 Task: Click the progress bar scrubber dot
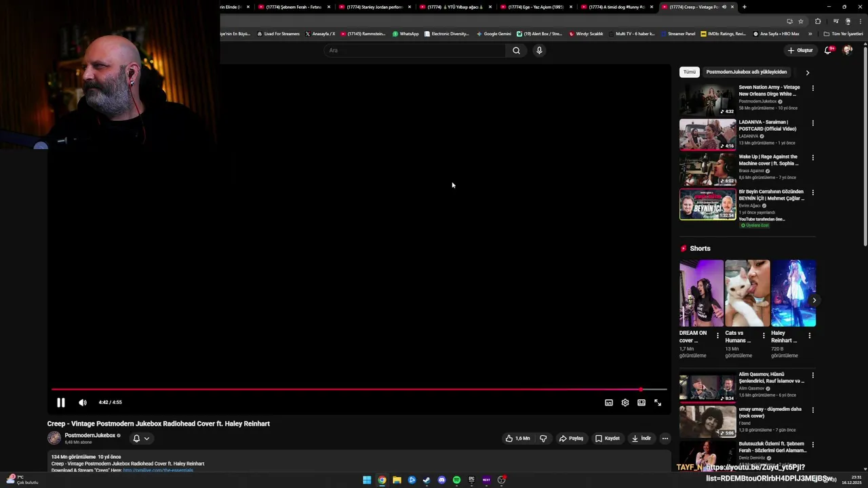point(641,389)
